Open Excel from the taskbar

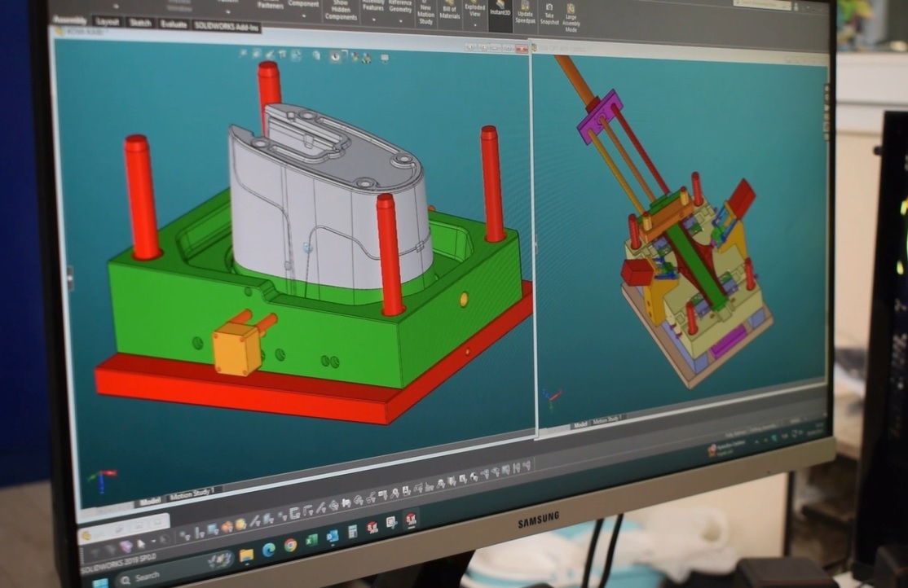(x=312, y=541)
